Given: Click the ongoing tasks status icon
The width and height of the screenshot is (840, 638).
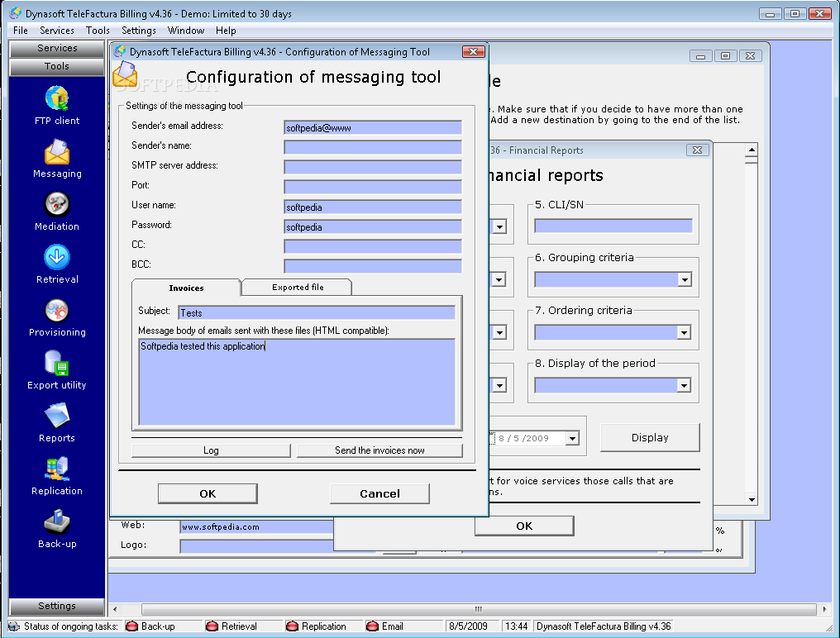Looking at the screenshot, I should [15, 626].
